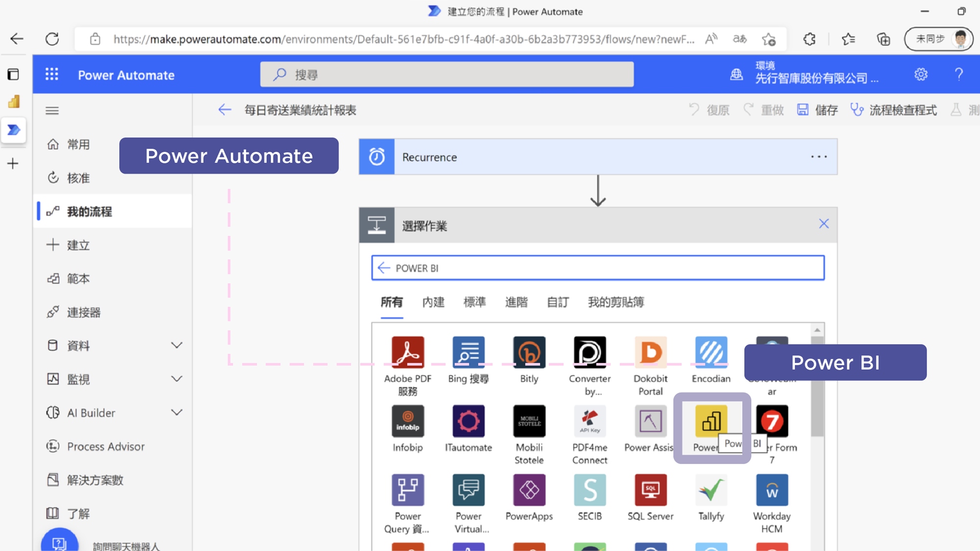Expand the 資料 navigation section
This screenshot has width=980, height=551.
(x=176, y=345)
